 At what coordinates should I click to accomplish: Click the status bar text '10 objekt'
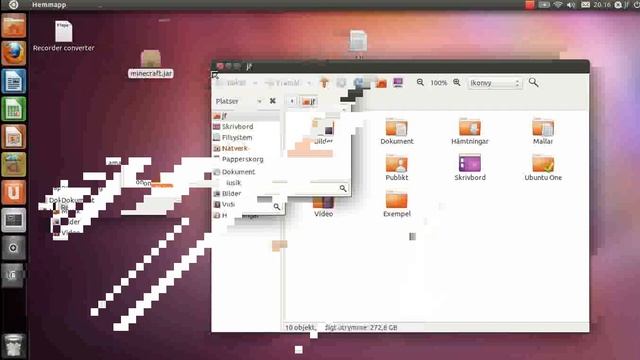pyautogui.click(x=300, y=327)
